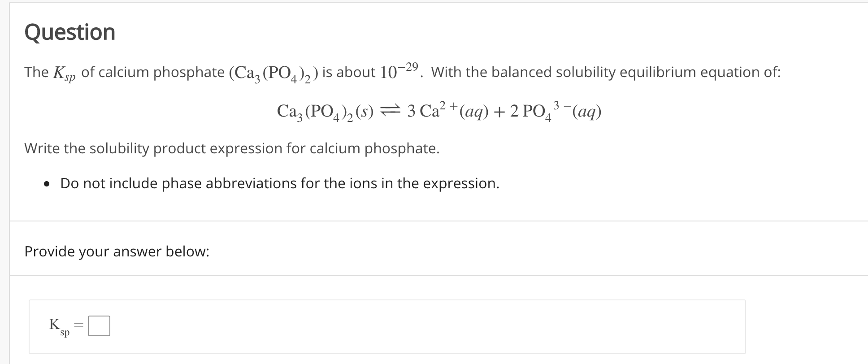Select the bullet point about phase abbreviations

tap(279, 183)
